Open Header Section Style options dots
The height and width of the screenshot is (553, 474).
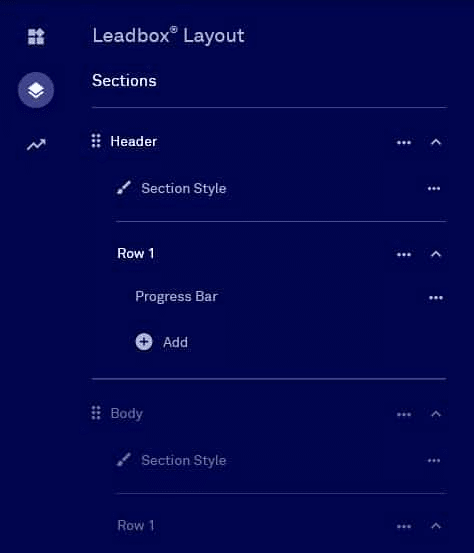[x=434, y=188]
